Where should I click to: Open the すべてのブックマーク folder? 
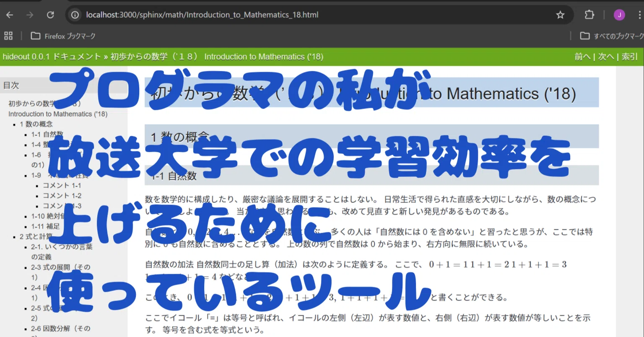tap(612, 36)
